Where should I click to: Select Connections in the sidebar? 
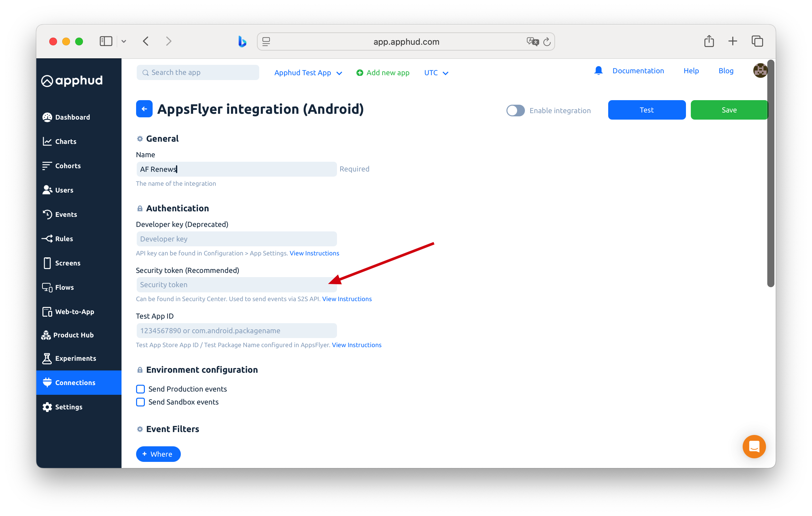coord(79,382)
